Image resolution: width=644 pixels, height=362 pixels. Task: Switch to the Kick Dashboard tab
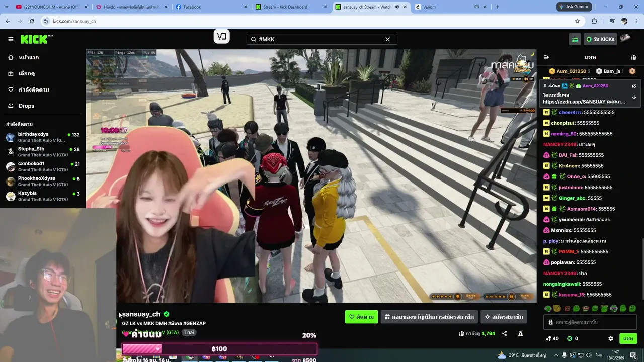coord(292,7)
